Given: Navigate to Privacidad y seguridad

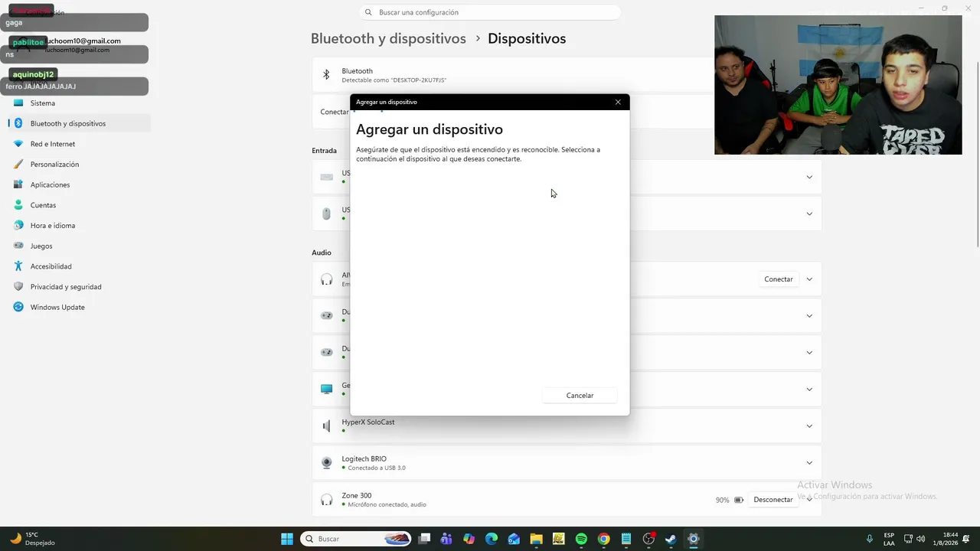Looking at the screenshot, I should pos(79,287).
